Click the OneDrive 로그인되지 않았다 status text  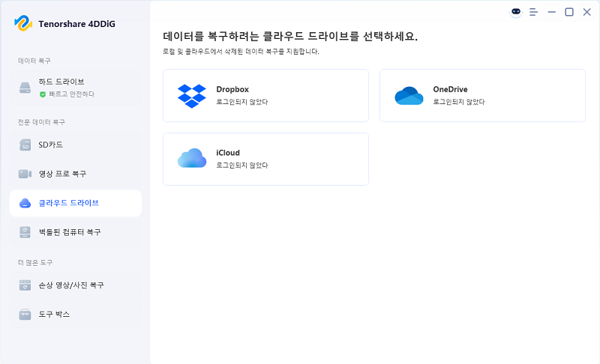(459, 102)
